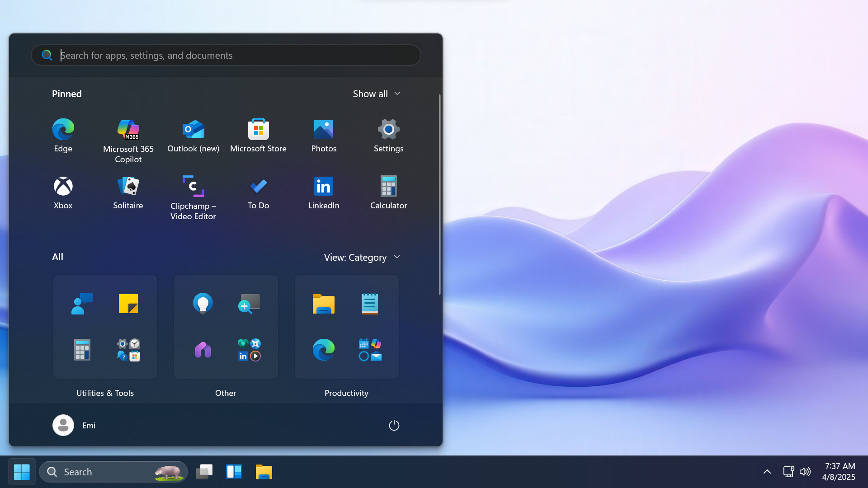This screenshot has width=868, height=488.
Task: Open File Explorer from the taskbar
Action: pos(264,471)
